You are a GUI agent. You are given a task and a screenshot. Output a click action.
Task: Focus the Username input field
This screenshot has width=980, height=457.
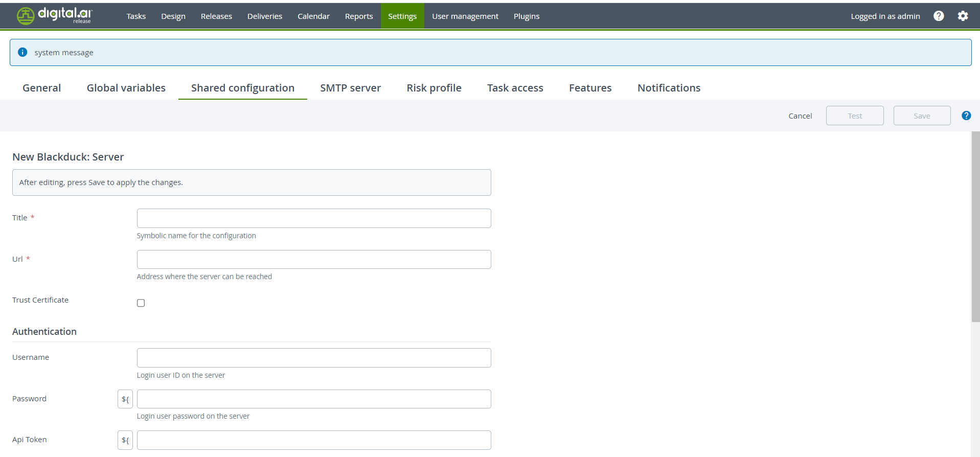[x=314, y=358]
